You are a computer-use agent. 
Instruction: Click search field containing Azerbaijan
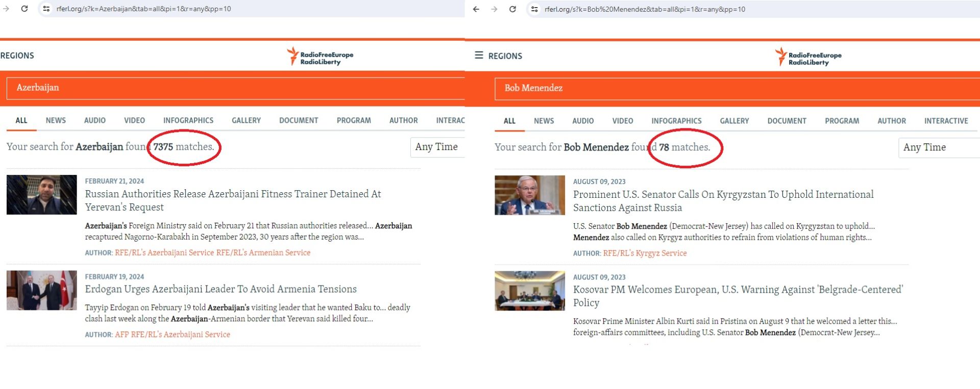(x=235, y=88)
